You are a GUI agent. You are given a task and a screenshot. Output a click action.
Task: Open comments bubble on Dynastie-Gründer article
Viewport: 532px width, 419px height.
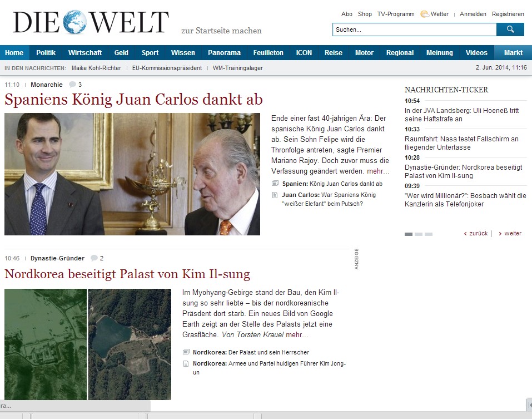[x=94, y=258]
